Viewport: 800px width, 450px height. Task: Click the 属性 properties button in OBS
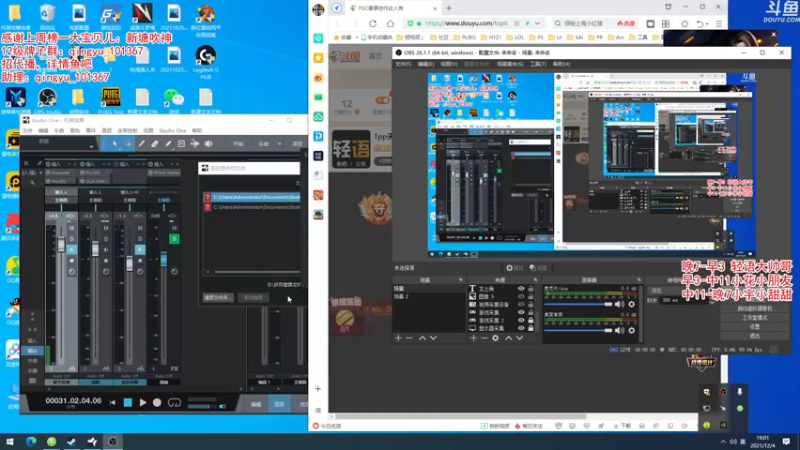click(515, 268)
